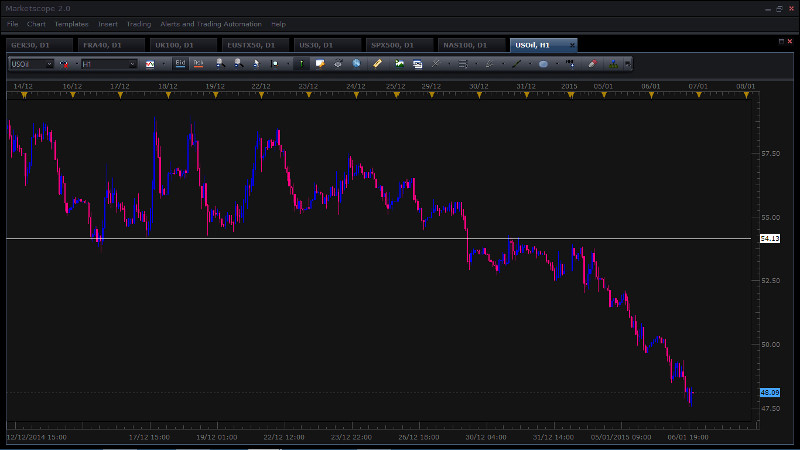Click the save chart as image icon

coord(399,64)
